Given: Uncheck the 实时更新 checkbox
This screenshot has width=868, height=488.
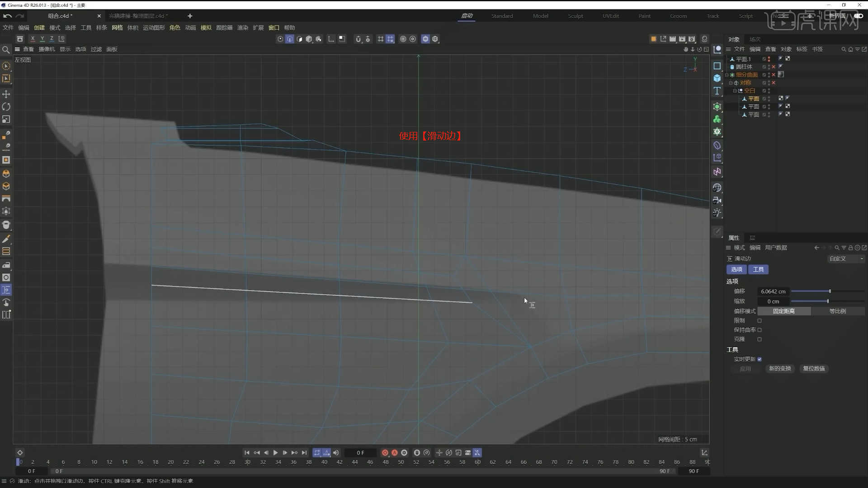Looking at the screenshot, I should (759, 359).
